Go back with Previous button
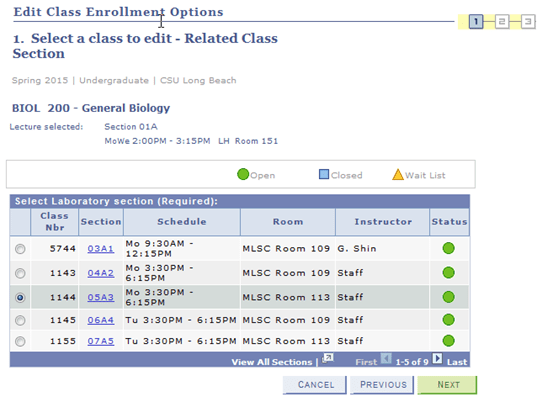The image size is (537, 397). coord(382,385)
